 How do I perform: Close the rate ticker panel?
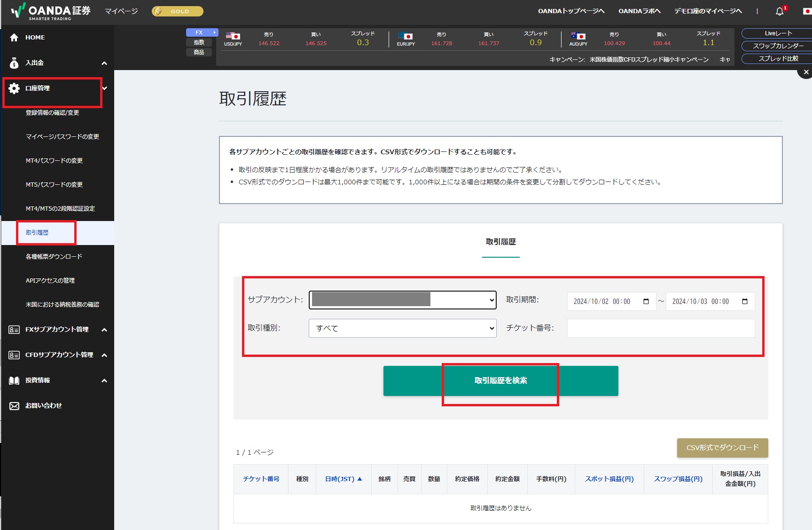tap(806, 72)
